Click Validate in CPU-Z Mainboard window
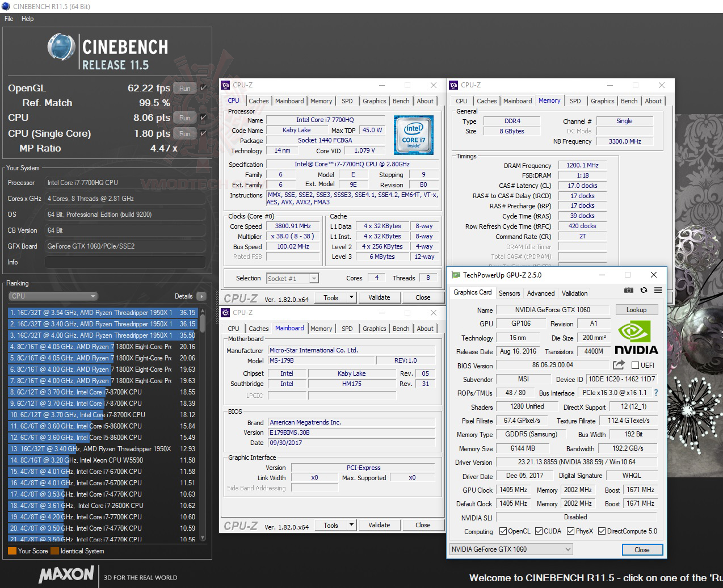 [x=379, y=525]
